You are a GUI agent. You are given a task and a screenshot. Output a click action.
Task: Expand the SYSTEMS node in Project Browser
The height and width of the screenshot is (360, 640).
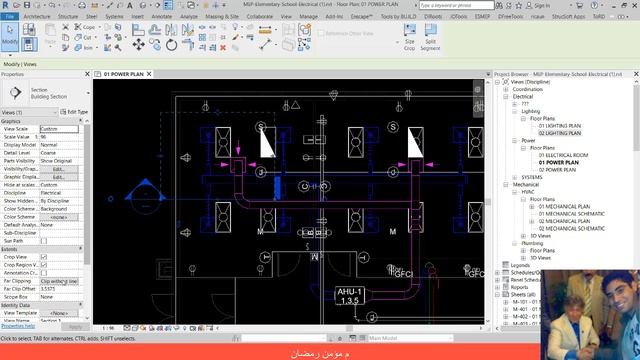[x=514, y=177]
